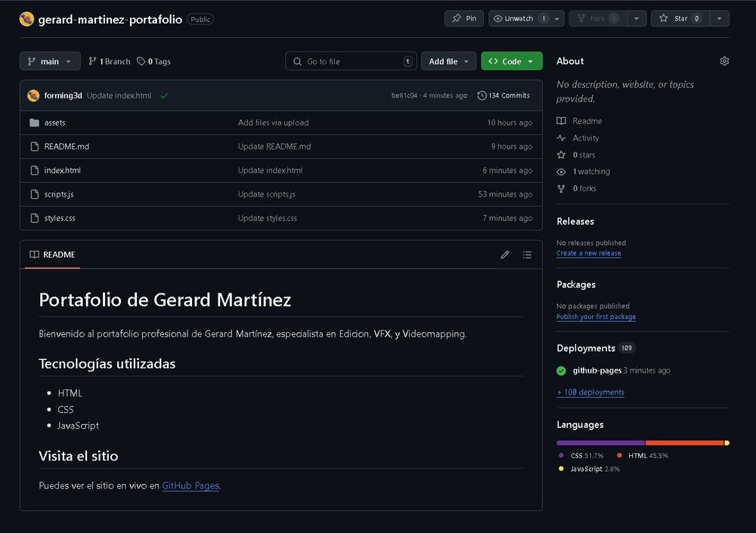Open the README.md file
The height and width of the screenshot is (533, 756).
pyautogui.click(x=67, y=146)
